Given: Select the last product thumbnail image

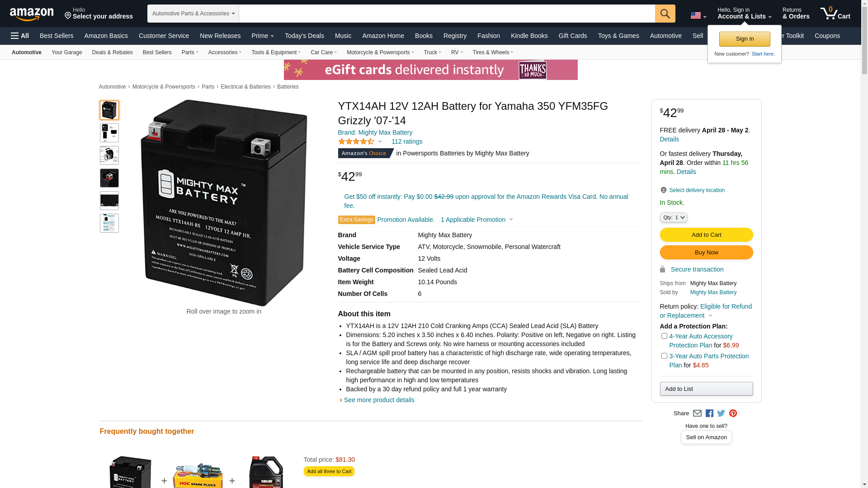Looking at the screenshot, I should pos(109,223).
